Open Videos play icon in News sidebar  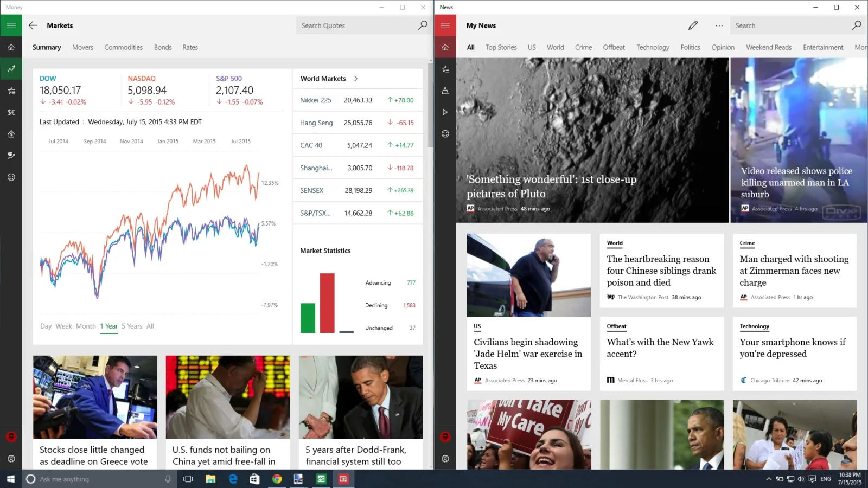[x=445, y=112]
